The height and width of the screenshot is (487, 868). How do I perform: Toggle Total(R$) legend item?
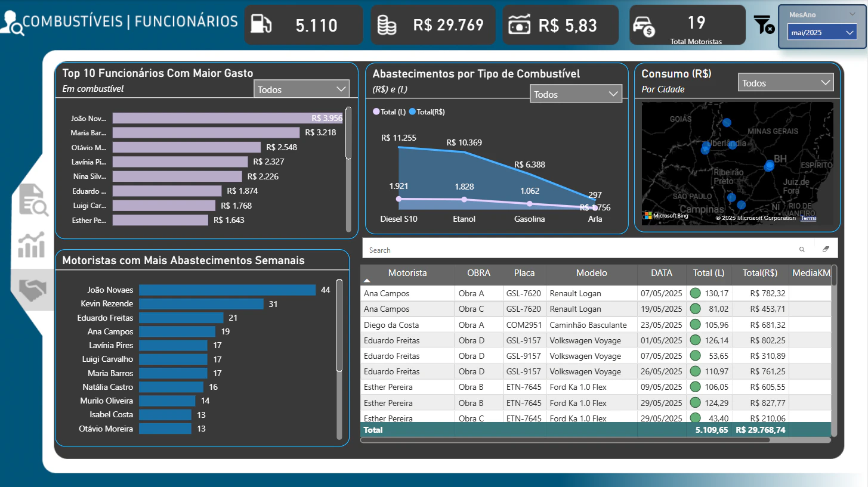(427, 111)
